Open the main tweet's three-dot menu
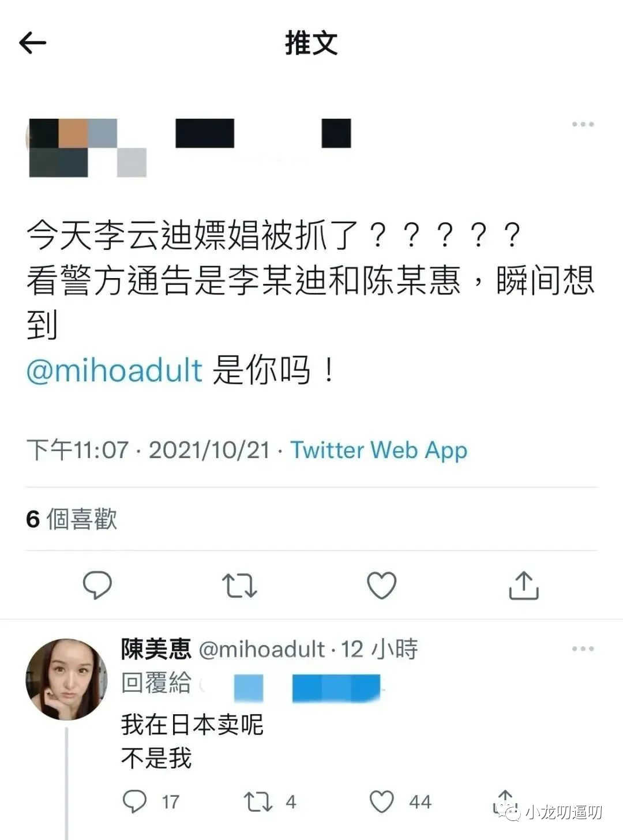 pyautogui.click(x=583, y=124)
